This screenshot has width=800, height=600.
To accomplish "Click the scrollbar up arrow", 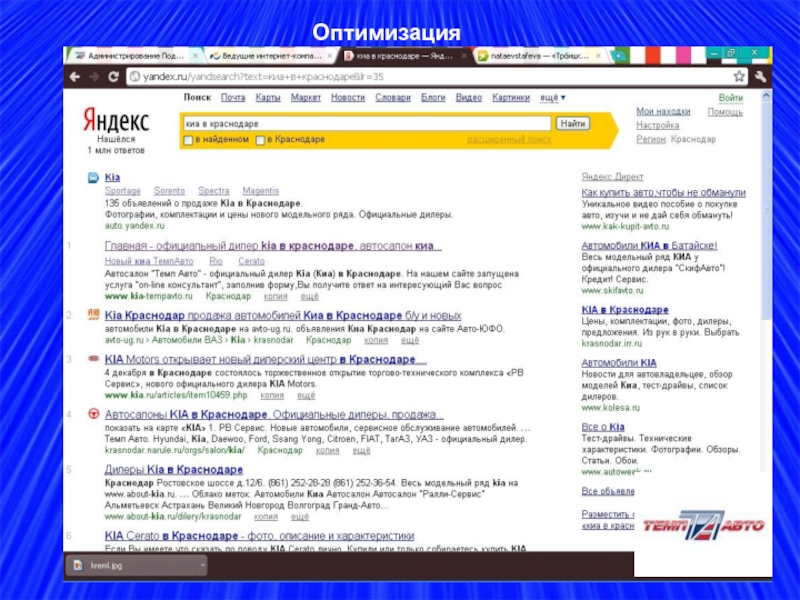I will 766,95.
